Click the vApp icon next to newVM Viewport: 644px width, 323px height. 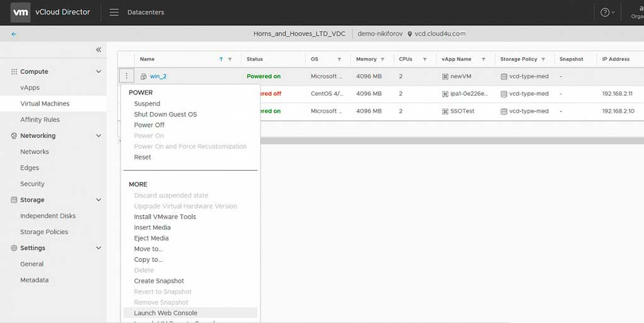[445, 76]
